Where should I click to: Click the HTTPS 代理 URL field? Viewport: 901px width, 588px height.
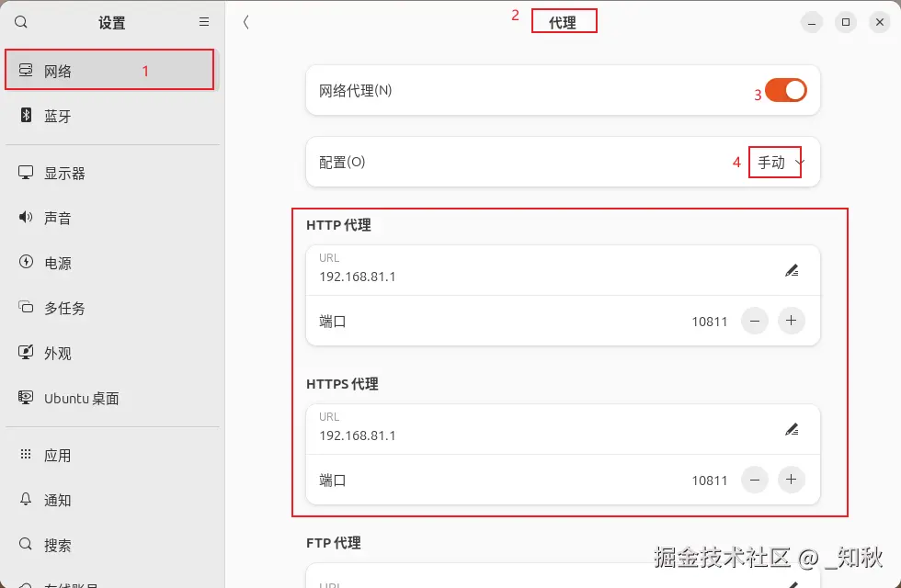point(563,430)
